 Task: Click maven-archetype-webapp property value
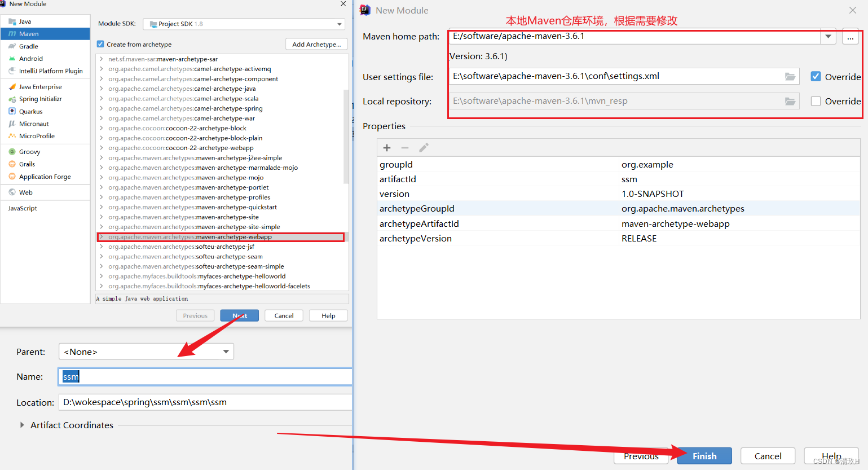pos(676,224)
